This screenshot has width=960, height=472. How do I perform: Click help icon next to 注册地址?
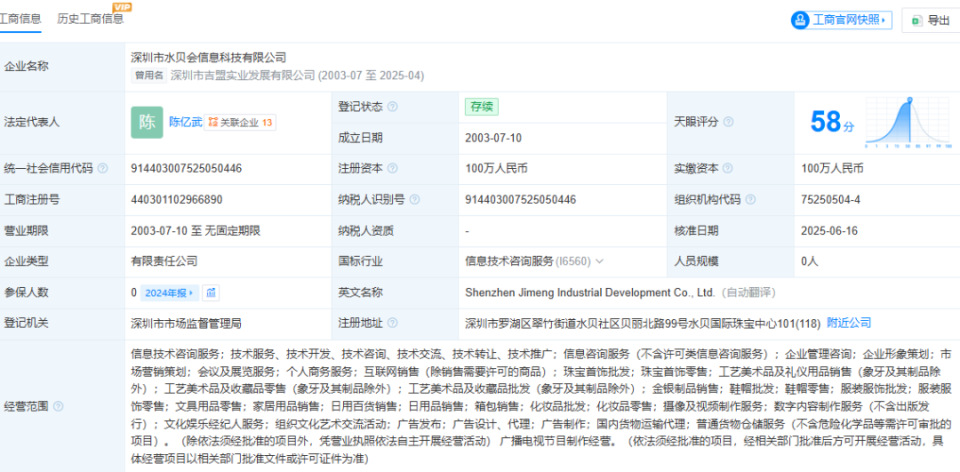[x=392, y=323]
